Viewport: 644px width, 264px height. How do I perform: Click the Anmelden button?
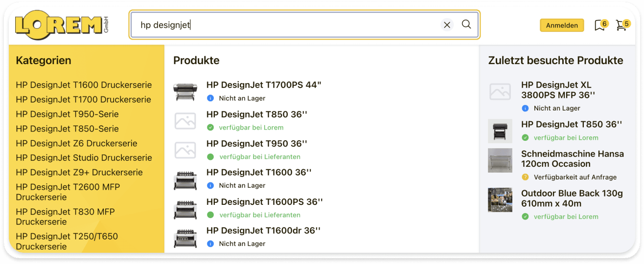562,25
